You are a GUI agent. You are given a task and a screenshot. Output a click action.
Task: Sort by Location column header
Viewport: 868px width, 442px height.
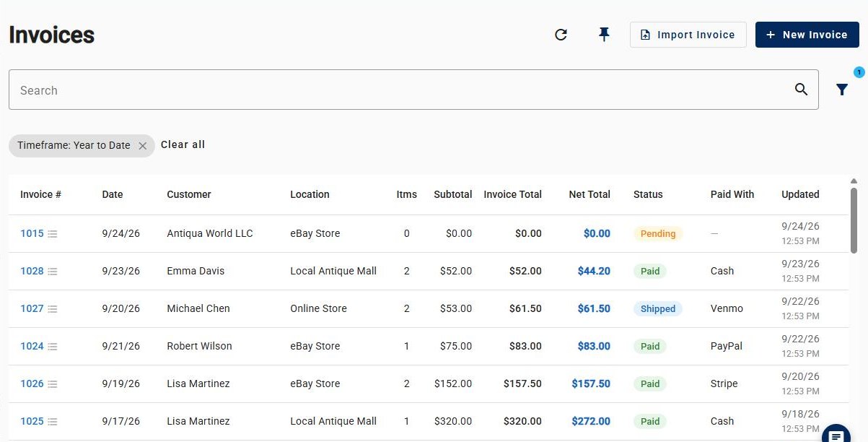310,194
